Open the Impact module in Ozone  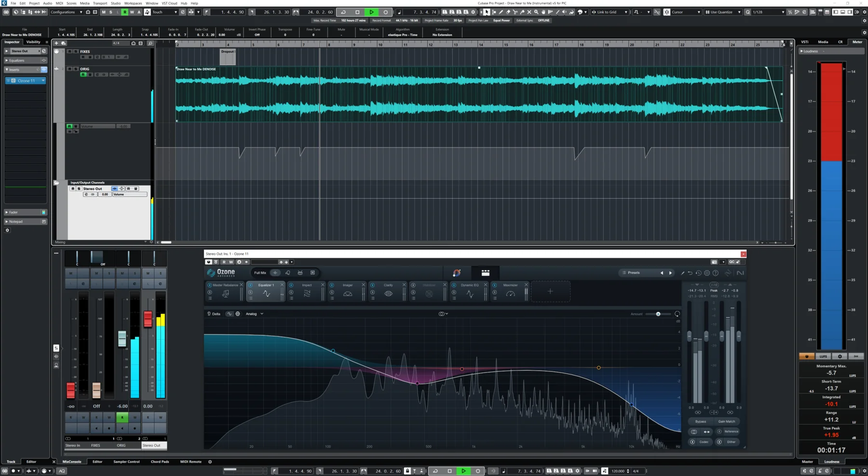[307, 291]
